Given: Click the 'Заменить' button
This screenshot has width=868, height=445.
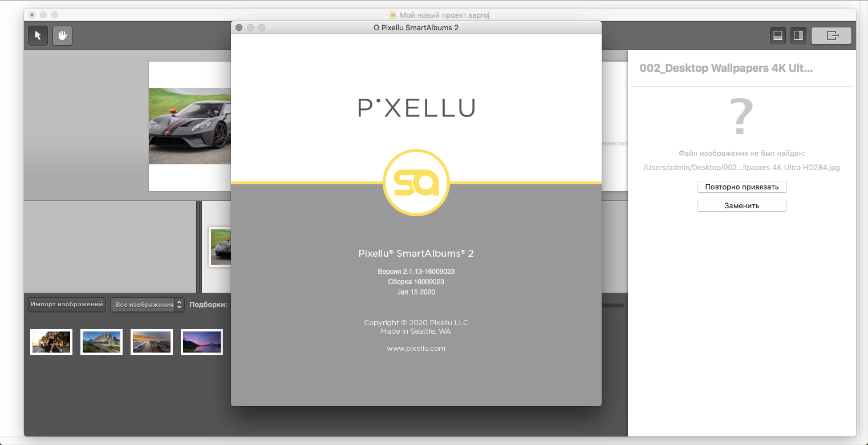Looking at the screenshot, I should (x=741, y=205).
